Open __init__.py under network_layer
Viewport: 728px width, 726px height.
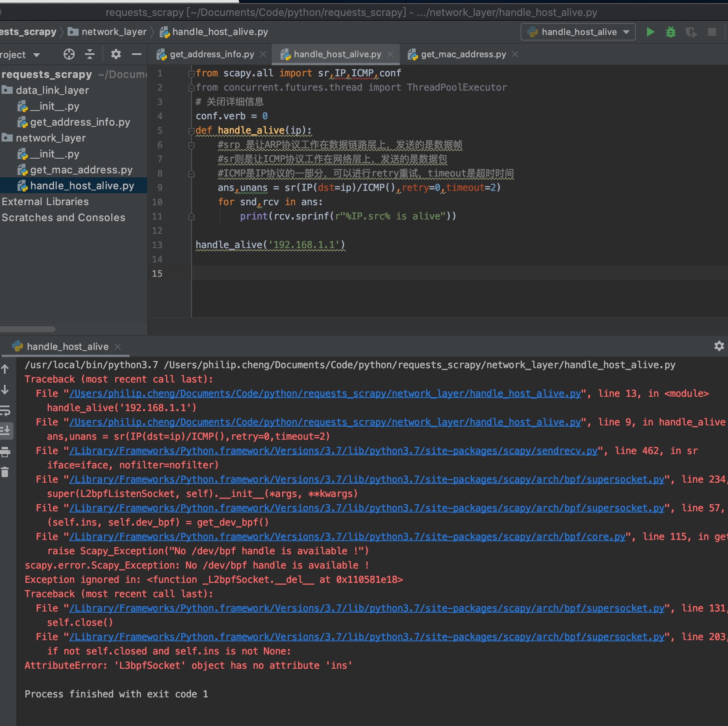tap(48, 154)
